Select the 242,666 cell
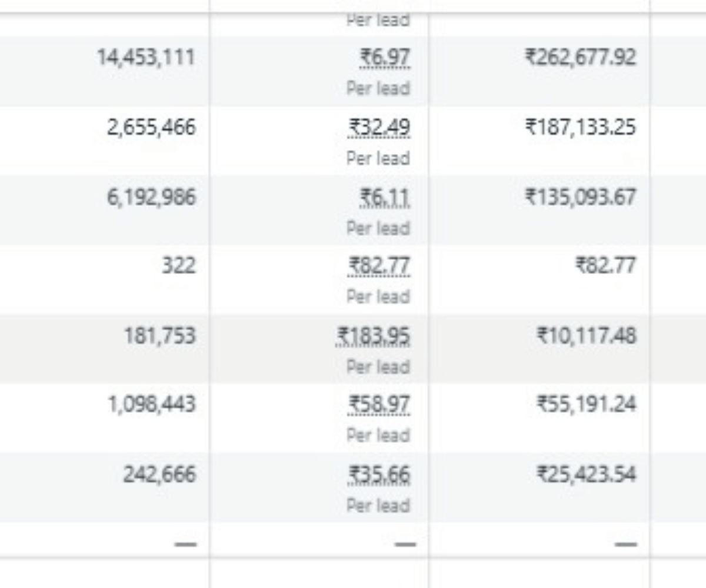Viewport: 706px width, 588px height. 159,475
